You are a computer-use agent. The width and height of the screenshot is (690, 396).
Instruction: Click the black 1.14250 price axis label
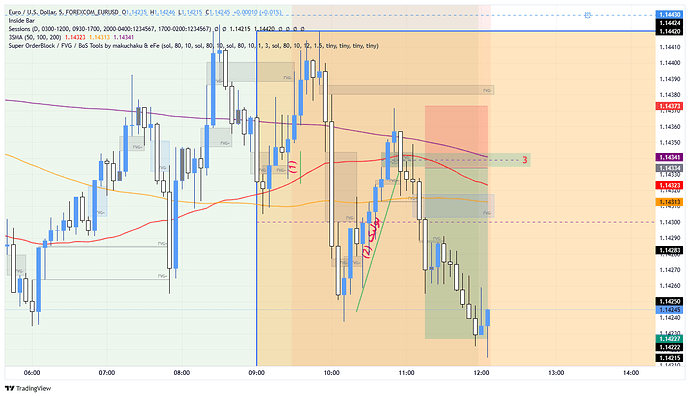tap(670, 302)
